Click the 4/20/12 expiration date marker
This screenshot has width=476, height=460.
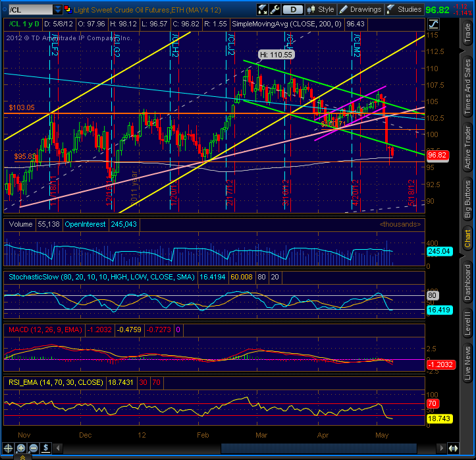pyautogui.click(x=356, y=192)
